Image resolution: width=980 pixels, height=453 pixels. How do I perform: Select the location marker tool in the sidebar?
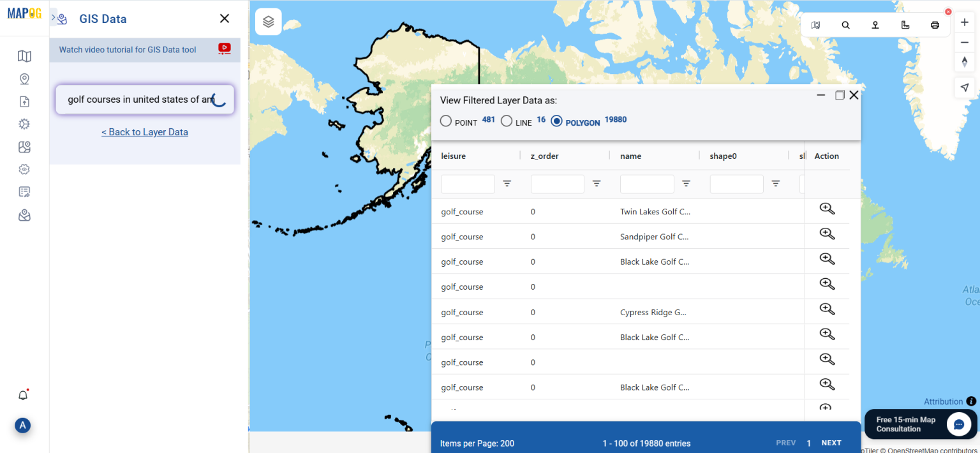click(x=24, y=78)
